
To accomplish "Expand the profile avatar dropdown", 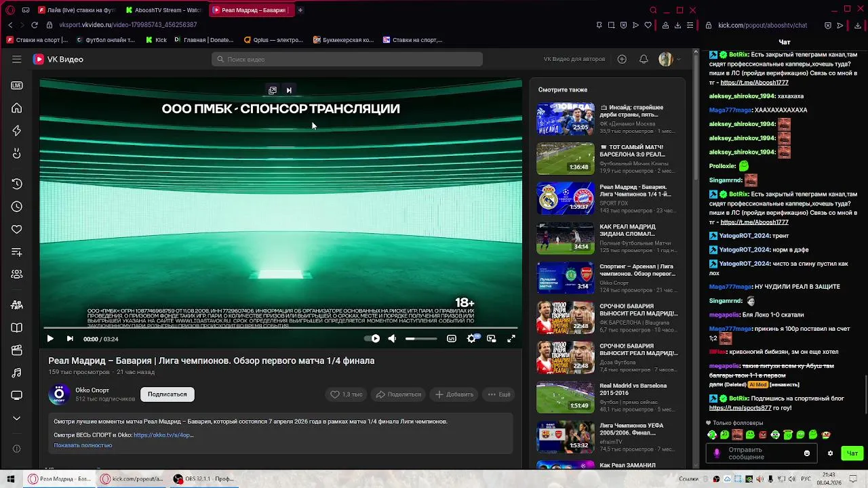I will 669,59.
